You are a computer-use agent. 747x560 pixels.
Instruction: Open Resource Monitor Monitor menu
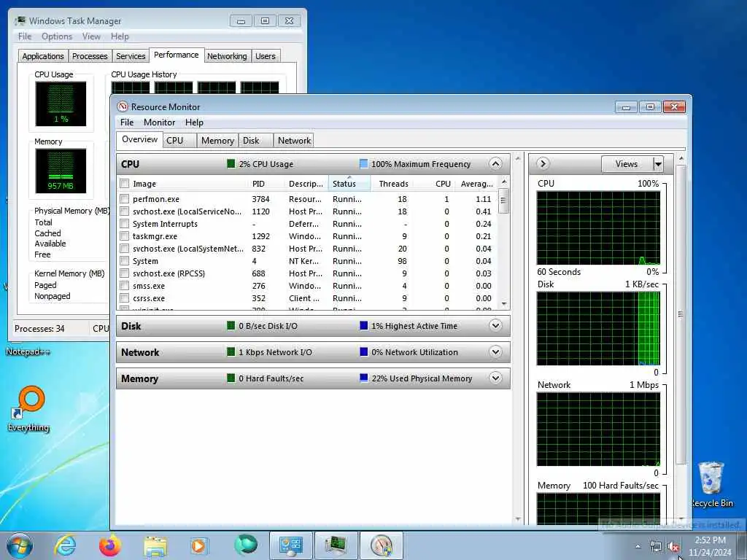160,122
